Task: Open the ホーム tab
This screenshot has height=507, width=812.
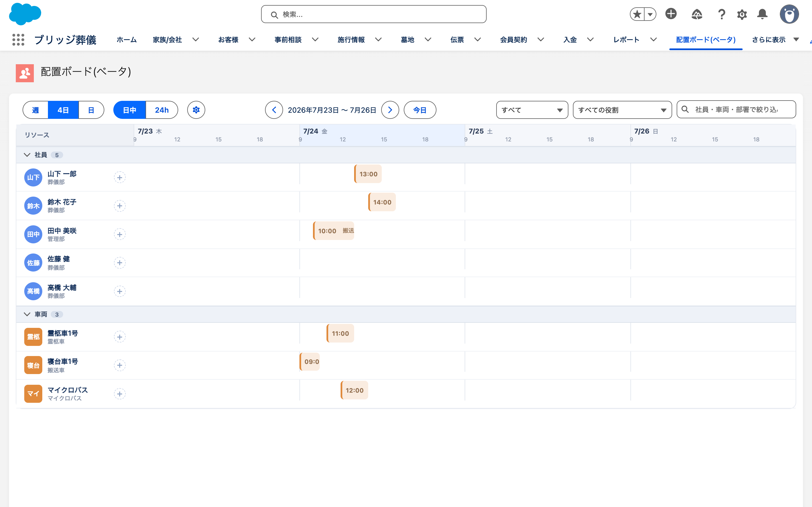Action: pyautogui.click(x=127, y=39)
